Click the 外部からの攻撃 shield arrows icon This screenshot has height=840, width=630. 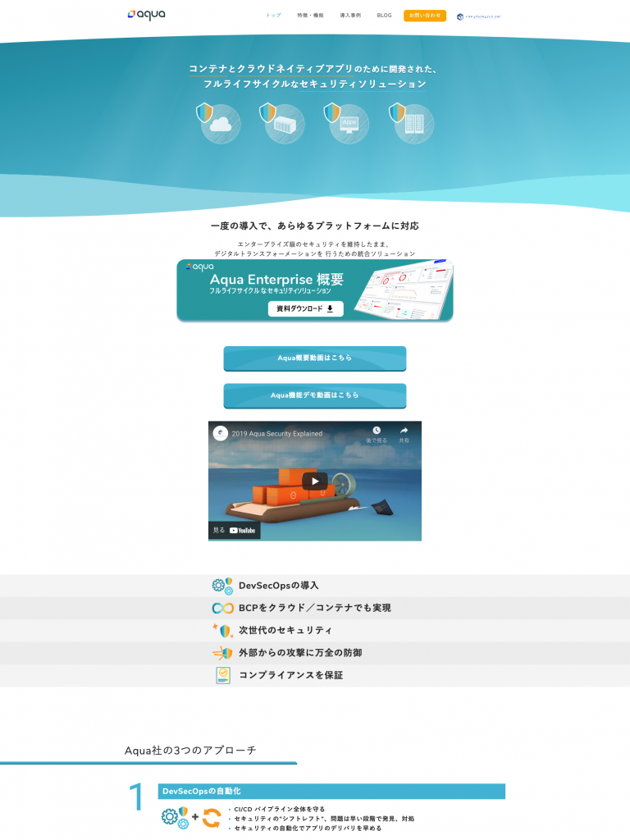pos(223,653)
